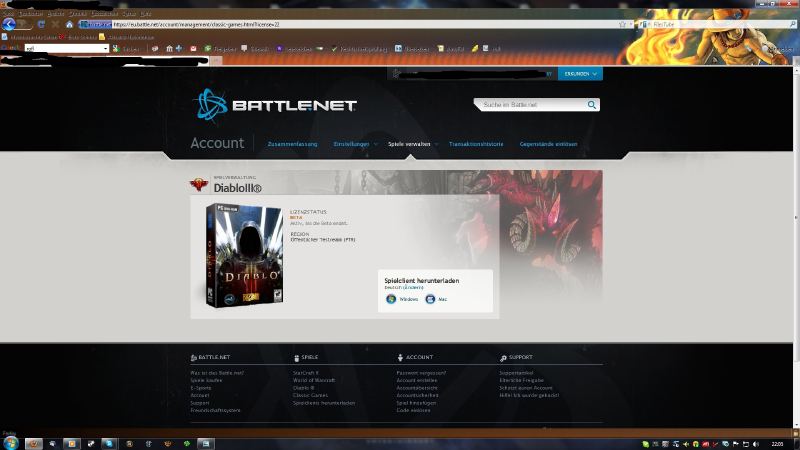800x450 pixels.
Task: Open the Account erstellen footer link
Action: [x=416, y=380]
